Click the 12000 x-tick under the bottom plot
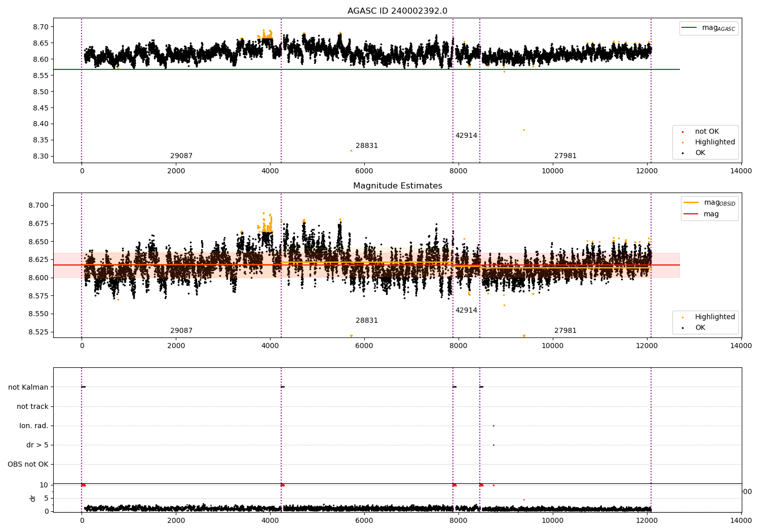 click(x=647, y=520)
